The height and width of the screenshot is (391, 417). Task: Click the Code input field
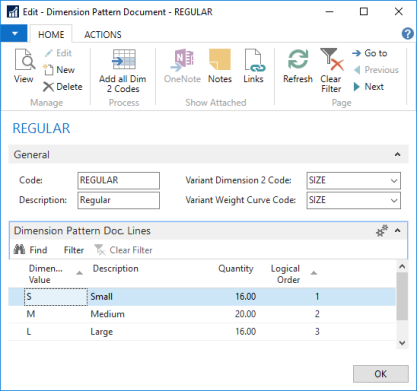(x=119, y=181)
